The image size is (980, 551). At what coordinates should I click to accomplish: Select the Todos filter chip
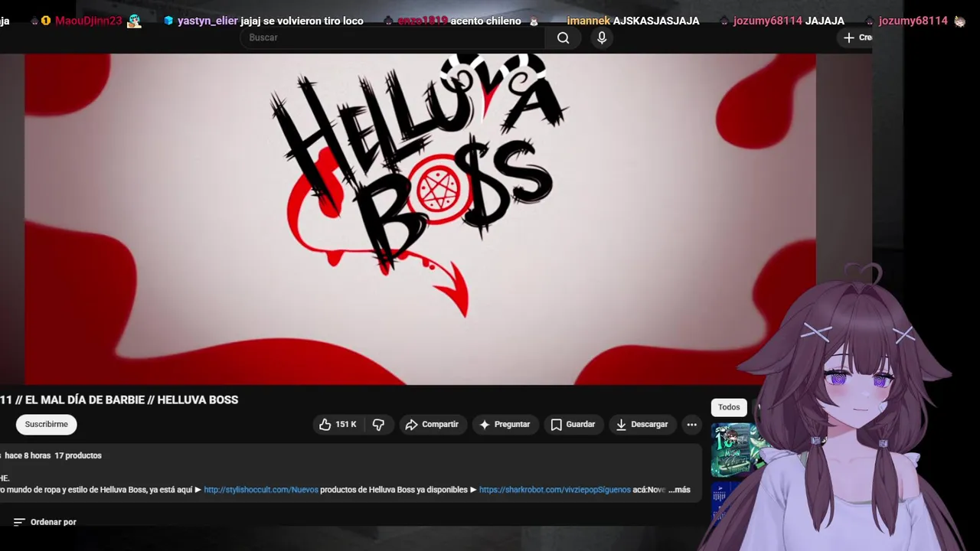click(729, 407)
